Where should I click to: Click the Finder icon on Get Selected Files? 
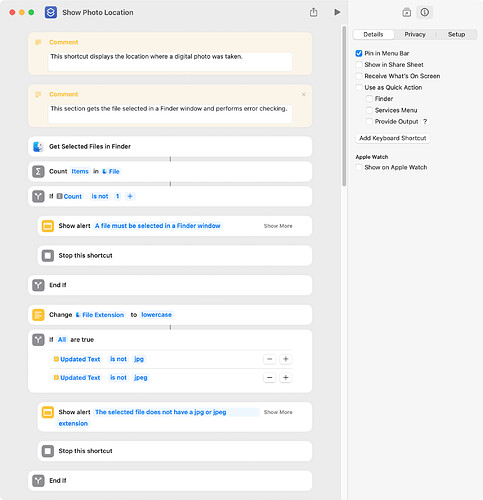(38, 147)
